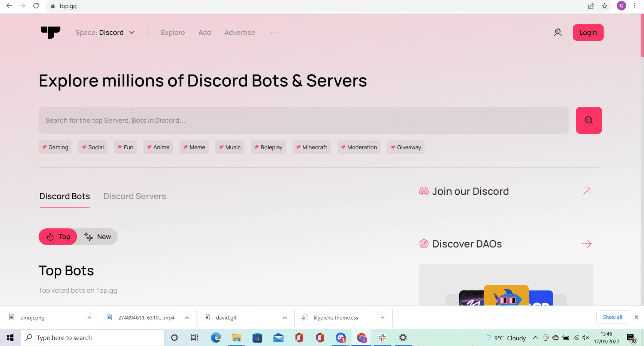Expand the Space: Discord dropdown
The width and height of the screenshot is (644, 346).
(x=105, y=33)
